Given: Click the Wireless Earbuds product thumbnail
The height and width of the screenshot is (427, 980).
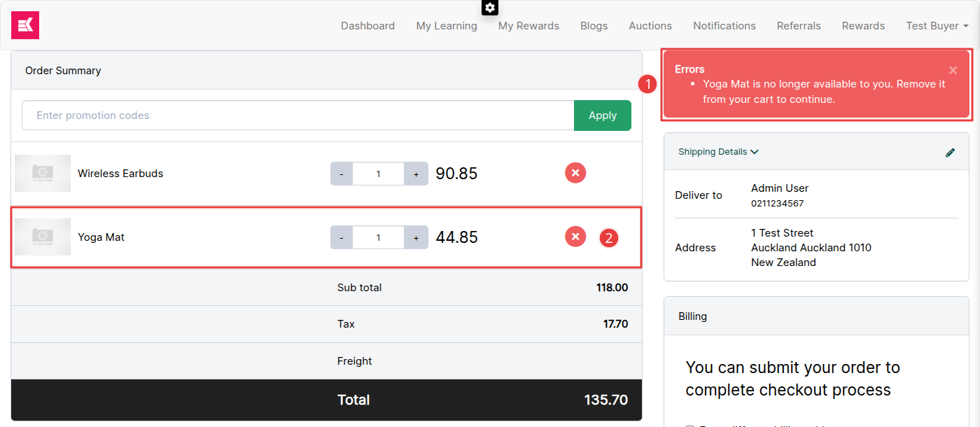Looking at the screenshot, I should coord(43,173).
